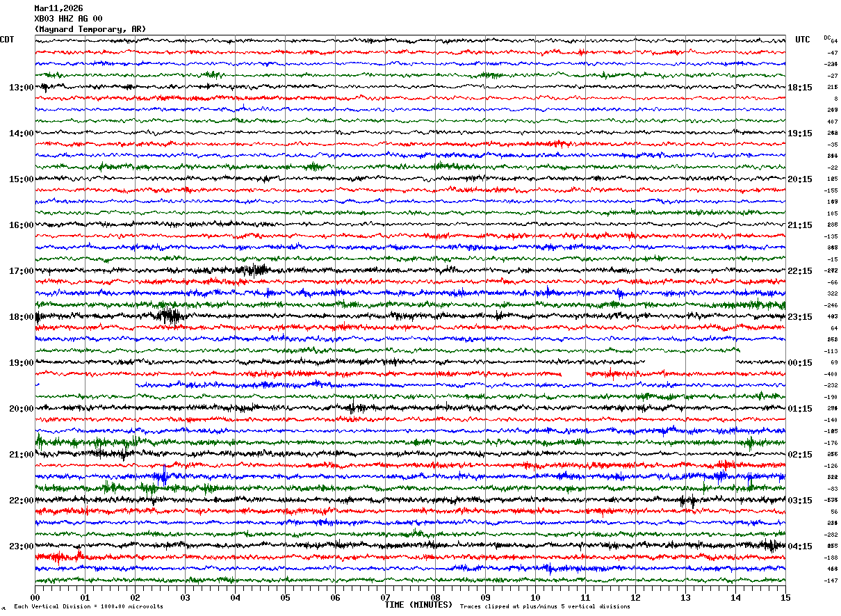Click minute tick label 15 on the axis
The image size is (841, 616).
785,597
